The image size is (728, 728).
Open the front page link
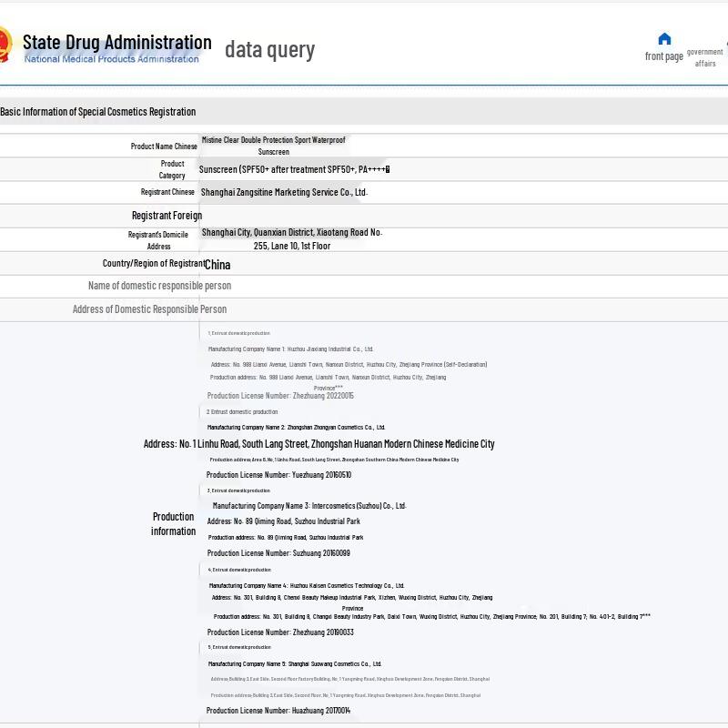pyautogui.click(x=663, y=56)
